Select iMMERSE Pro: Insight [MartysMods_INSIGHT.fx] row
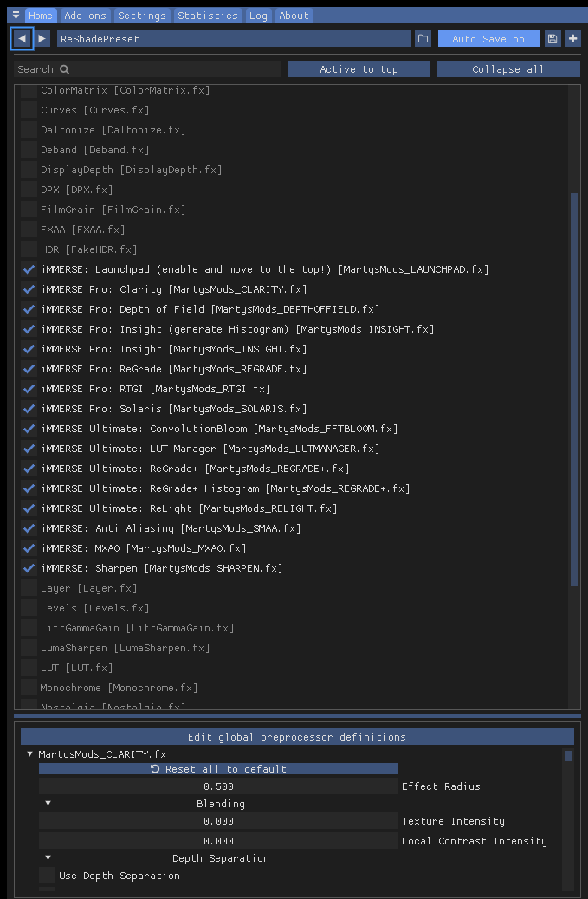Image resolution: width=588 pixels, height=899 pixels. coord(174,348)
